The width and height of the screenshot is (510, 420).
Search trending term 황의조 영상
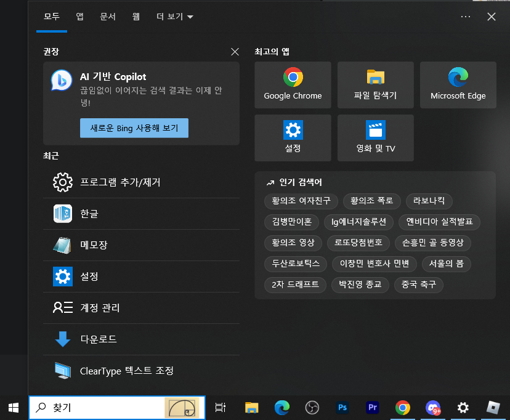[293, 243]
